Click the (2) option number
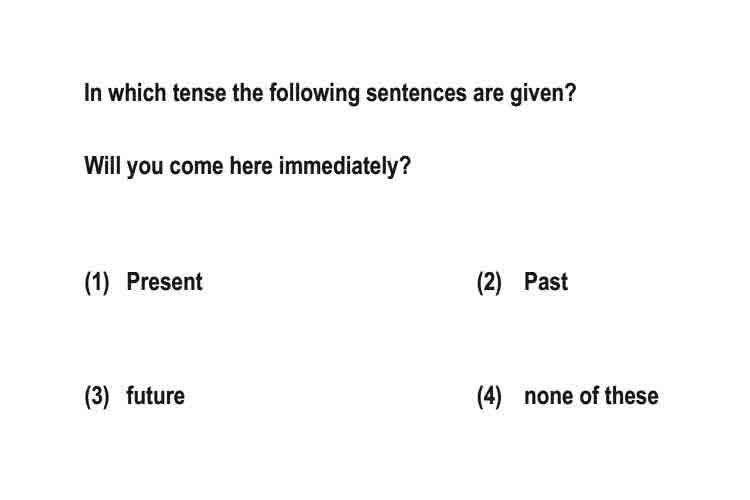The image size is (750, 500). 489,282
